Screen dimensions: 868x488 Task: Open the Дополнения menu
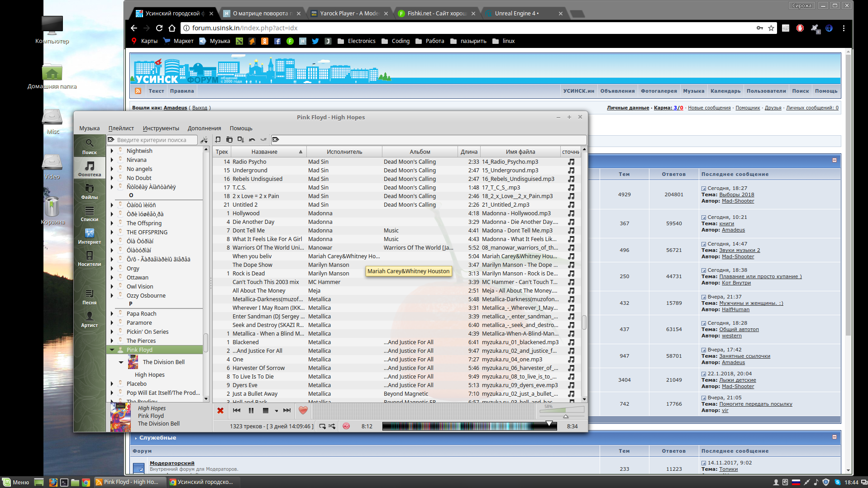click(205, 128)
